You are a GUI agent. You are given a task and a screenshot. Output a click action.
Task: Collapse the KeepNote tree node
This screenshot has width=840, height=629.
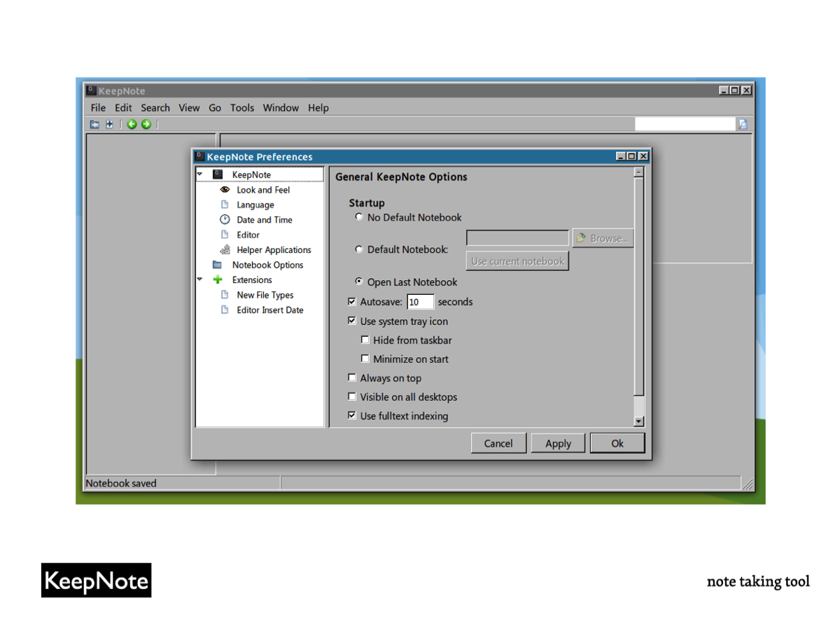coord(199,174)
